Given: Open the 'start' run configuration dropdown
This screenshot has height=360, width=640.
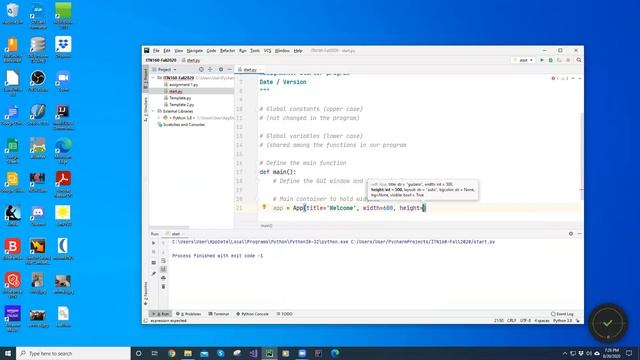Looking at the screenshot, I should coord(523,60).
